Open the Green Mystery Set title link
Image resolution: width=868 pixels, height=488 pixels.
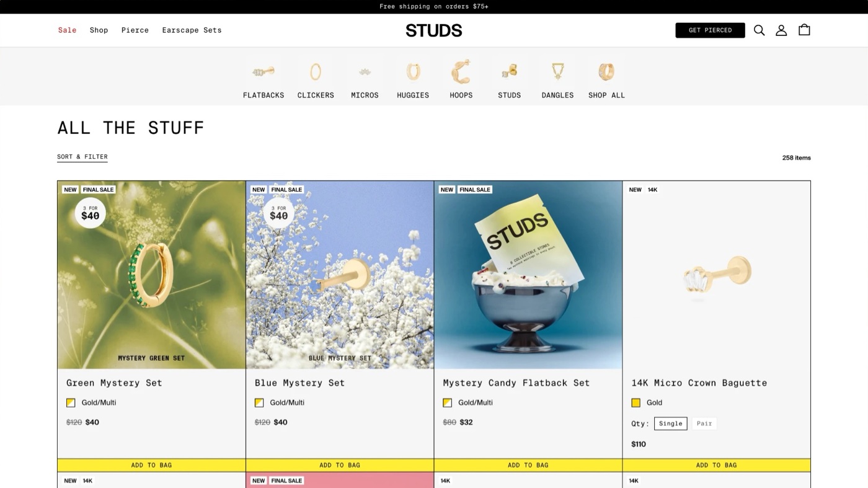(x=114, y=383)
